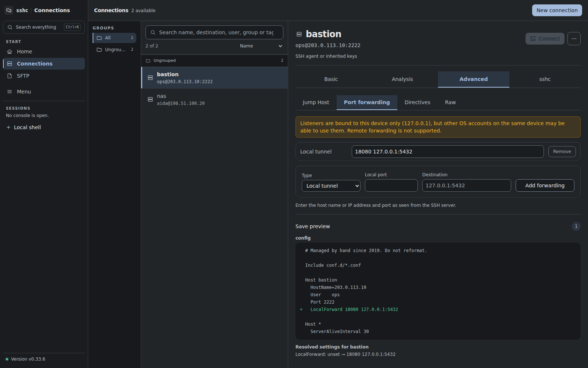Viewport: 588px width, 368px height.
Task: Click the 'ServerAliveInterval 30' config line
Action: [x=340, y=332]
